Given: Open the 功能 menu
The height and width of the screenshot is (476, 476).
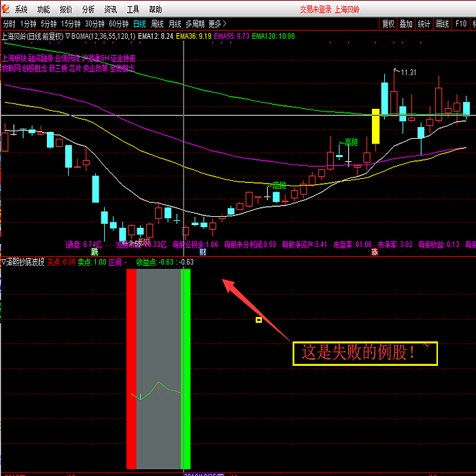Looking at the screenshot, I should click(x=44, y=10).
